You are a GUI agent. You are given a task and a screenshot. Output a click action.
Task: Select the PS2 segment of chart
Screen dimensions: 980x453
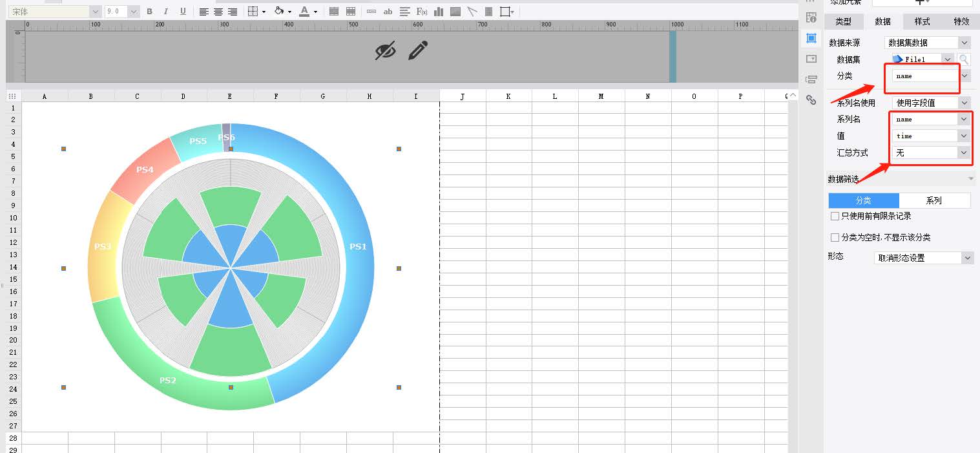(x=168, y=380)
